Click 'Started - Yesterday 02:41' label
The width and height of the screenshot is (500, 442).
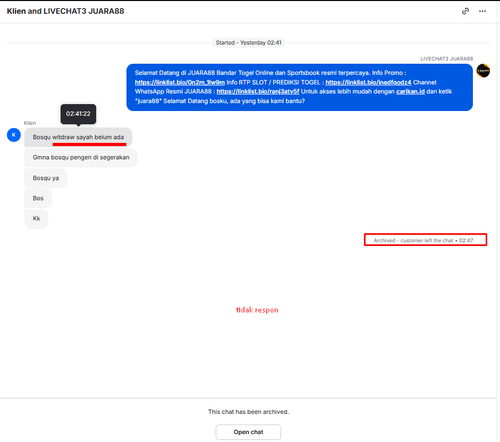click(248, 43)
